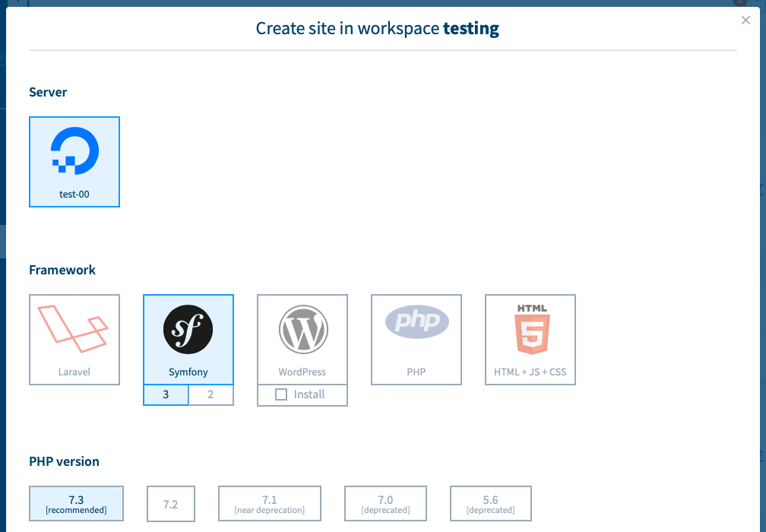Click the Framework section heading
The height and width of the screenshot is (532, 766).
coord(62,270)
